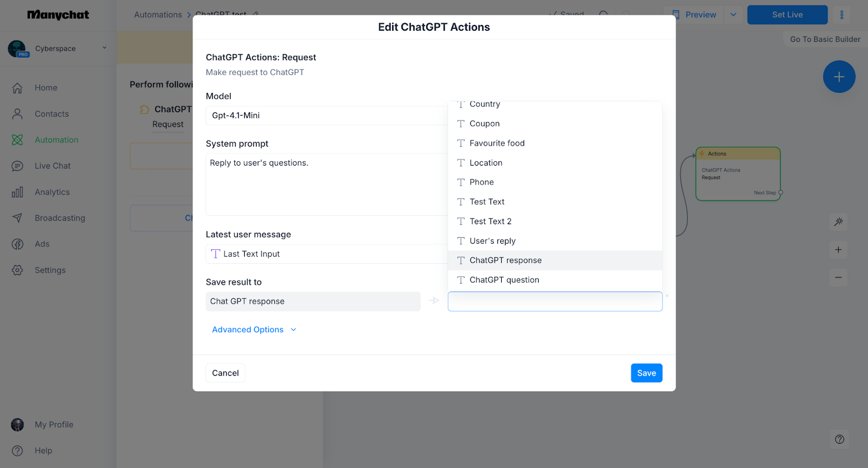Expand Advanced Options section

(254, 330)
